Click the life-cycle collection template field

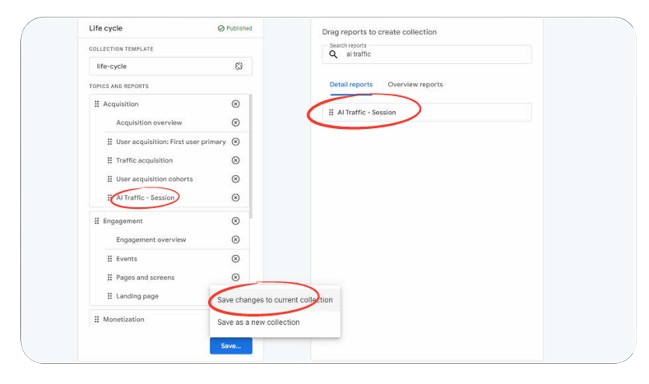coord(171,66)
